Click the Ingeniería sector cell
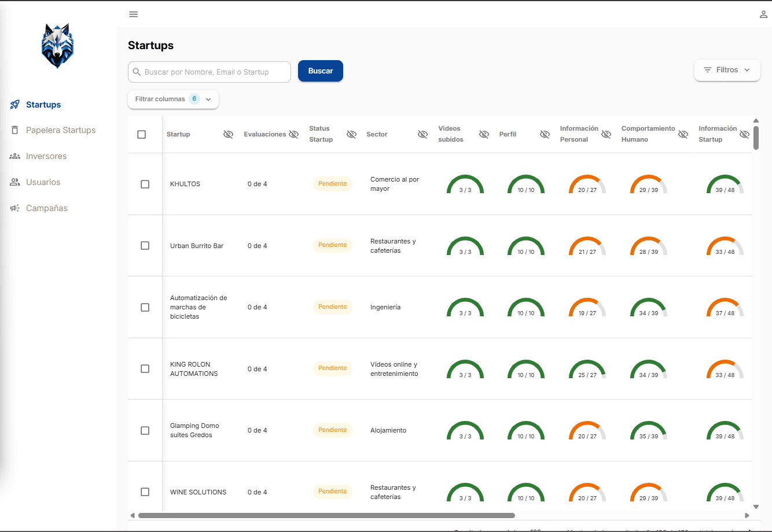The width and height of the screenshot is (772, 532). point(385,307)
